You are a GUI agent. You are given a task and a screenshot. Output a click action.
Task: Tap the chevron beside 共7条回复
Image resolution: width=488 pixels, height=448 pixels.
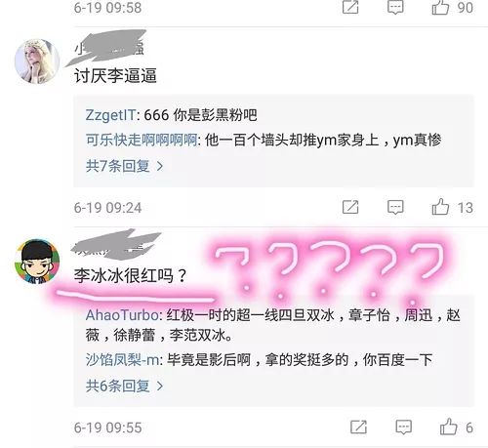tap(160, 166)
